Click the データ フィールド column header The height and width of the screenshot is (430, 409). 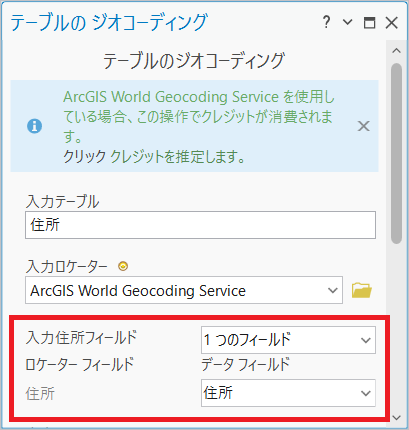point(245,364)
